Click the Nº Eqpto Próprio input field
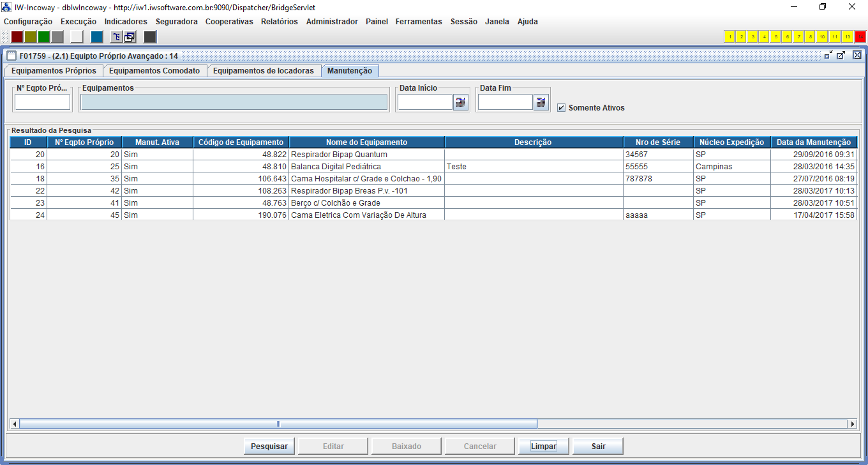868x465 pixels. point(42,102)
